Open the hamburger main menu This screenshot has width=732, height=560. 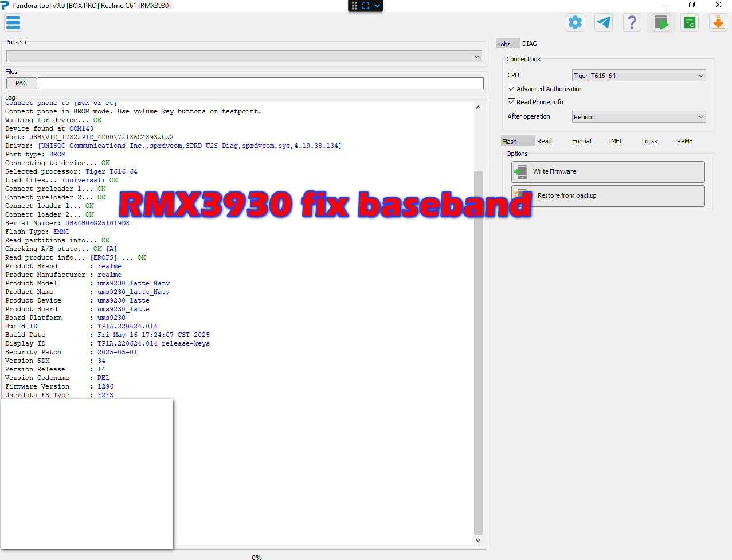tap(13, 22)
